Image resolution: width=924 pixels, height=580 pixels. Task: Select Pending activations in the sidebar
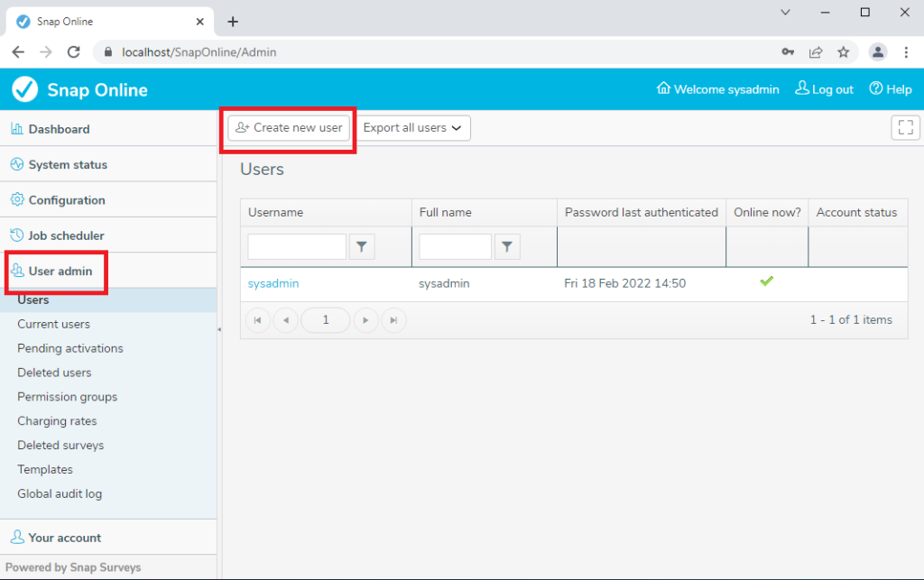pyautogui.click(x=69, y=347)
